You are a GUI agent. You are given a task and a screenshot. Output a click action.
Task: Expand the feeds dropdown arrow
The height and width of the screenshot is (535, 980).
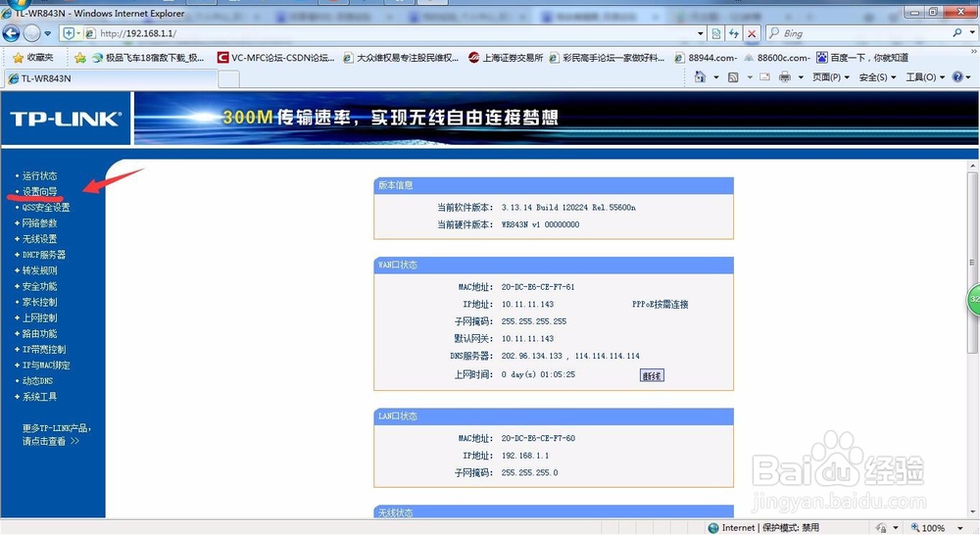tap(750, 77)
